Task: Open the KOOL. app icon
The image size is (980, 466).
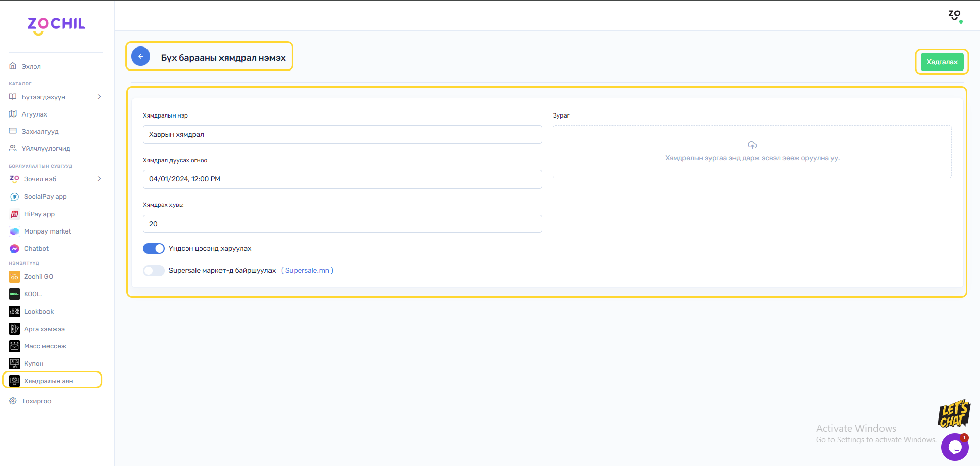Action: click(14, 294)
